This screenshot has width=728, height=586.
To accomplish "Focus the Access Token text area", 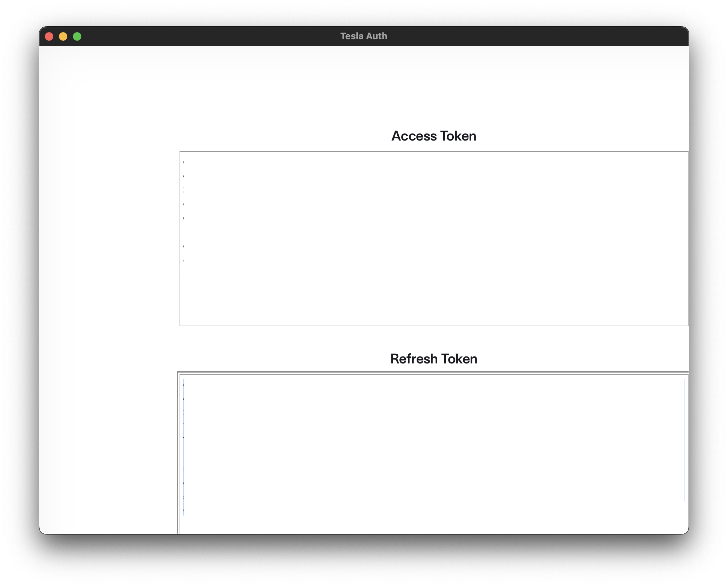I will pyautogui.click(x=434, y=238).
